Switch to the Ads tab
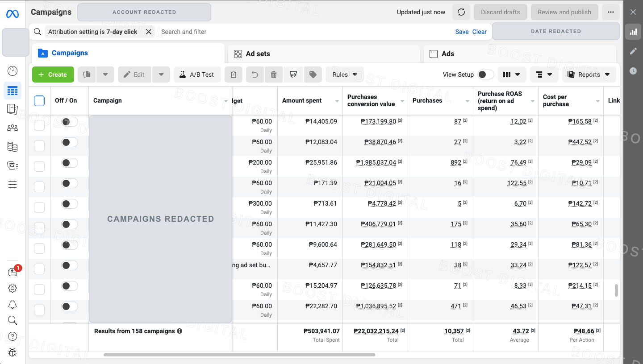The image size is (643, 364). [x=520, y=54]
